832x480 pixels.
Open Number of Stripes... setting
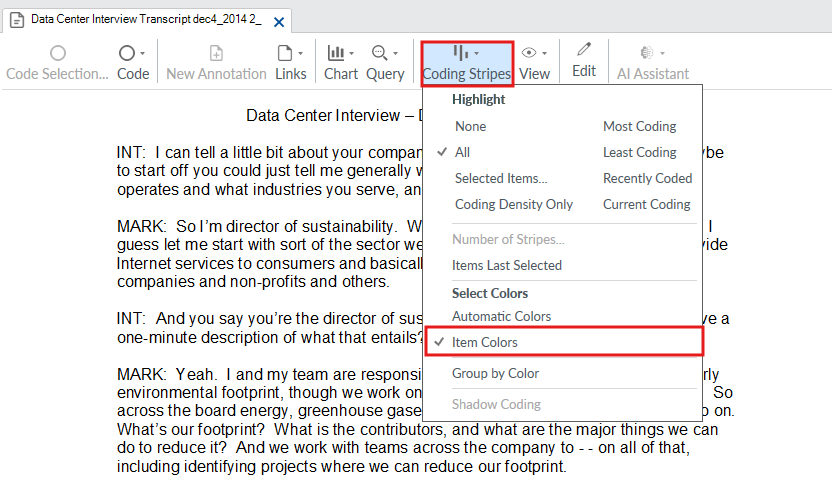point(508,239)
